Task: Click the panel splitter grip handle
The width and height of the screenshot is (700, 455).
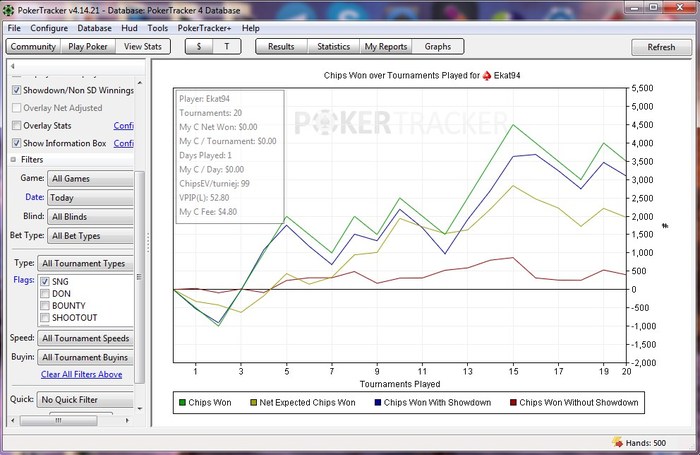Action: (148, 243)
